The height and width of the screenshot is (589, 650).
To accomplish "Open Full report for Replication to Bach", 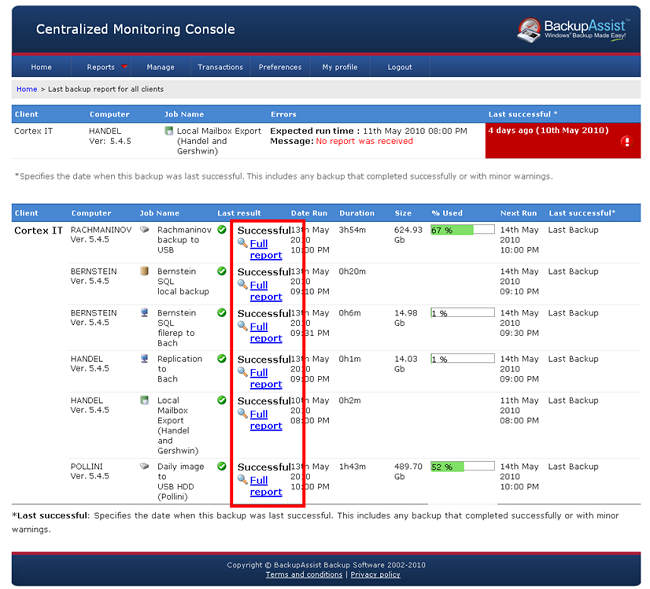I will click(266, 378).
